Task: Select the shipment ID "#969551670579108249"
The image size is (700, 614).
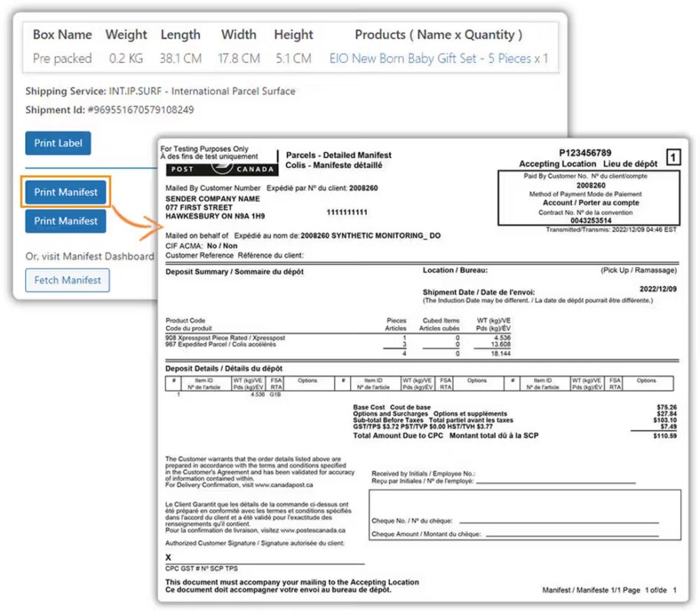Action: 140,110
